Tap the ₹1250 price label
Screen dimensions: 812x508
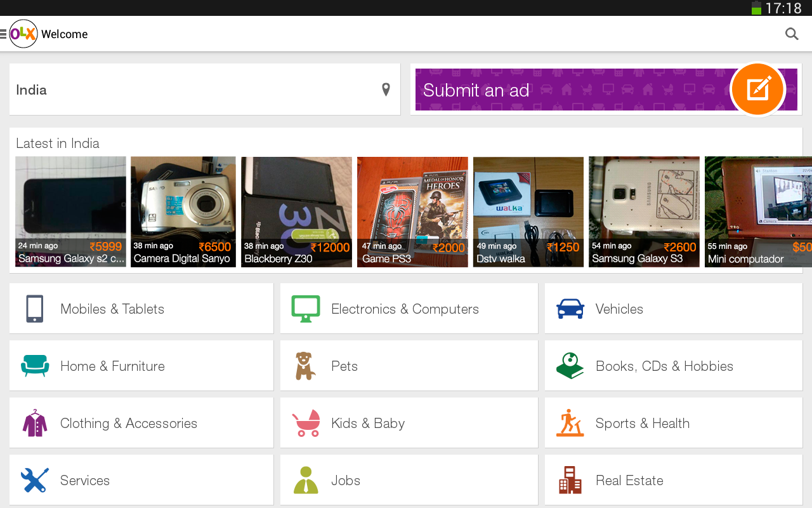[563, 247]
